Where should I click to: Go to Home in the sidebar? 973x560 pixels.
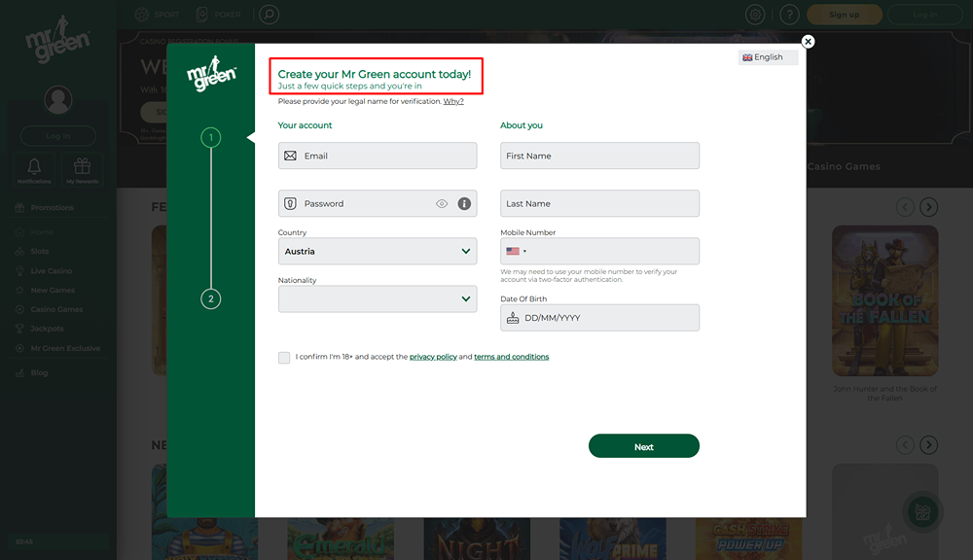(x=42, y=232)
